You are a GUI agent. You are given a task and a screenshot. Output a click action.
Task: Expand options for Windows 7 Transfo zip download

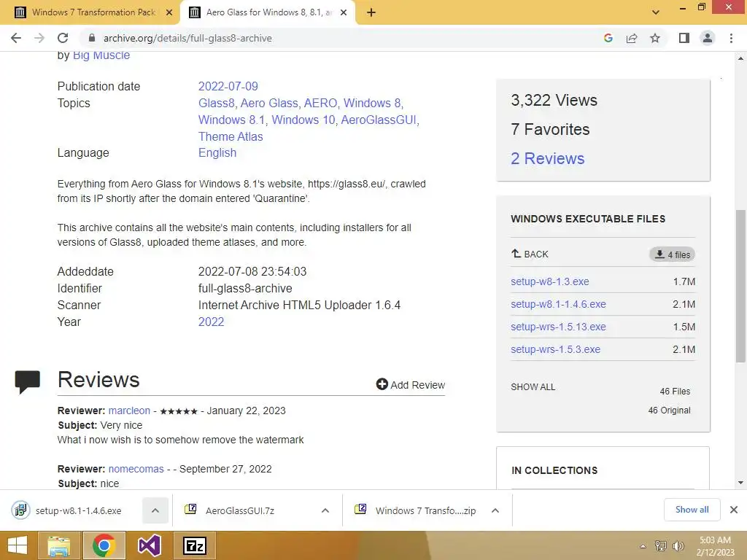click(495, 510)
